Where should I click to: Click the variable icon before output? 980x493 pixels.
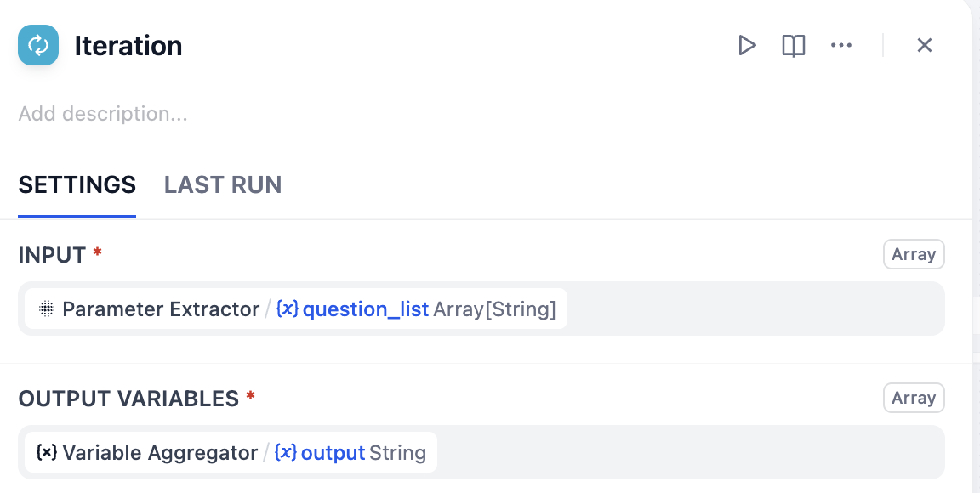286,453
